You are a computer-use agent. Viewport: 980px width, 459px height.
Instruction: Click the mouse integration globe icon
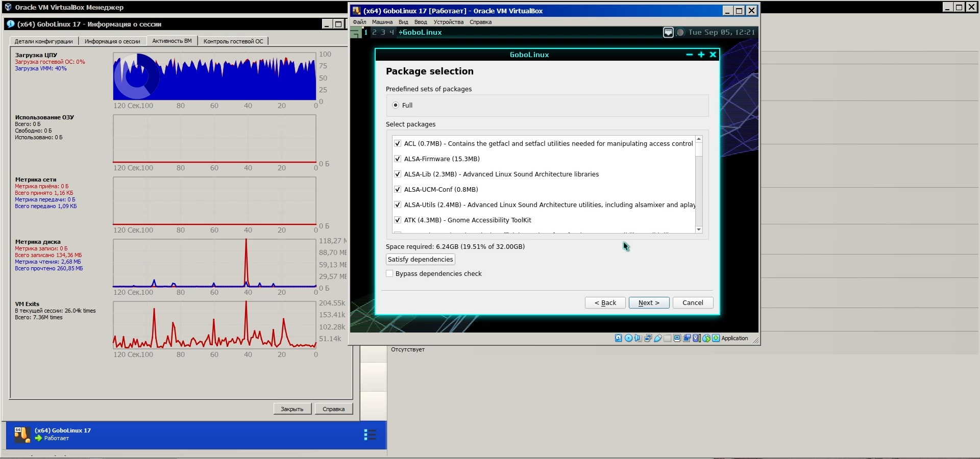click(x=706, y=338)
